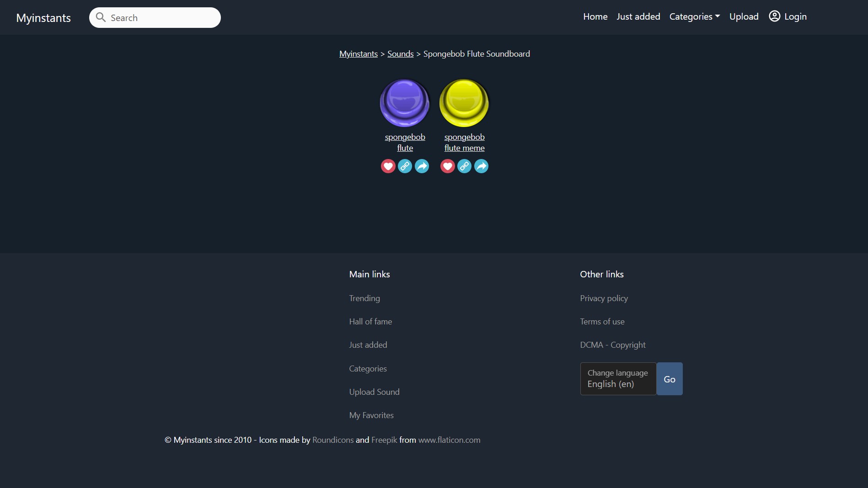868x488 pixels.
Task: Click the Go language button
Action: click(670, 379)
